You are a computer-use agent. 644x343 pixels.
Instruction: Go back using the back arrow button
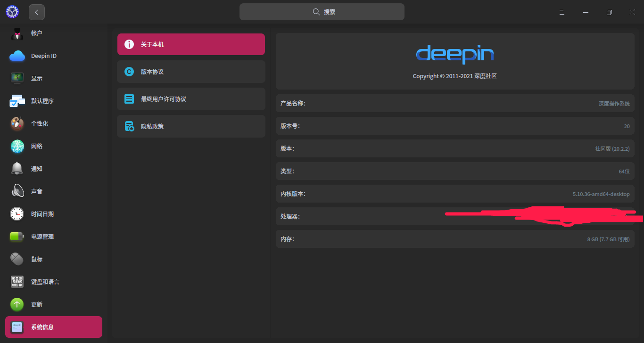tap(37, 12)
